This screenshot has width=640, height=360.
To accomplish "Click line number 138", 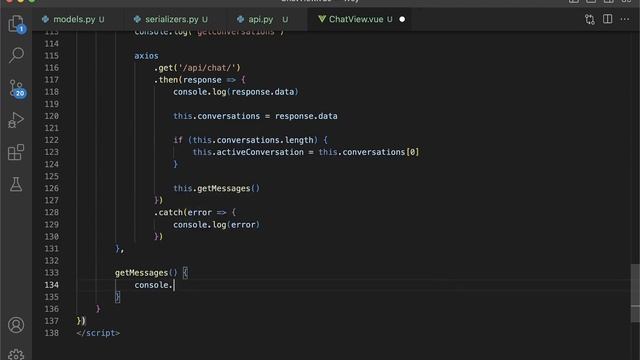I will pos(52,333).
